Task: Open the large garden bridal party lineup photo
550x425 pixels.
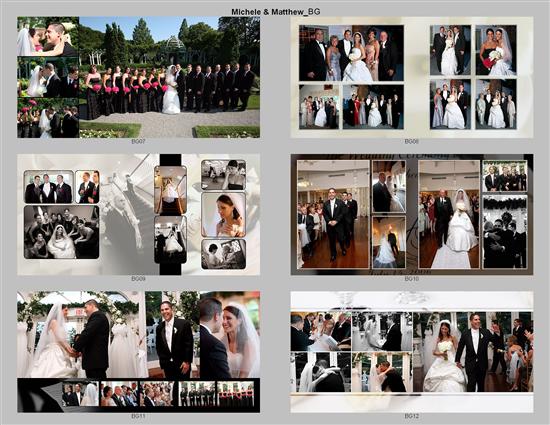Action: [169, 77]
